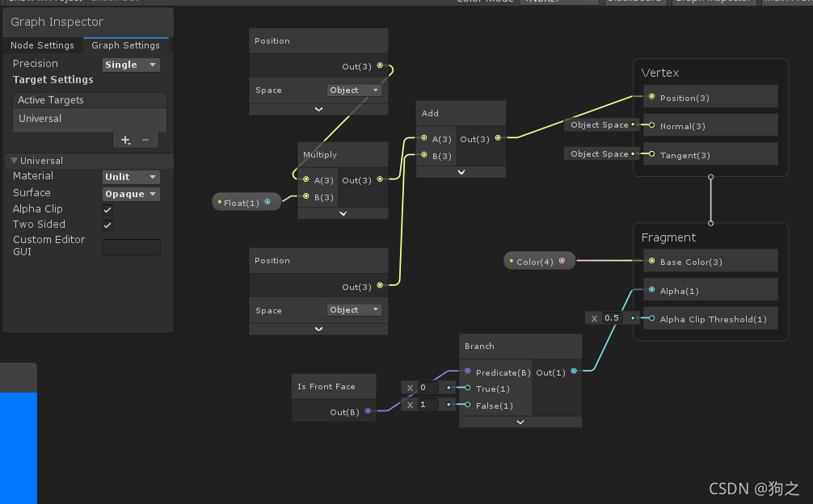Image resolution: width=813 pixels, height=504 pixels.
Task: Change the Material dropdown from Unlit
Action: click(130, 176)
